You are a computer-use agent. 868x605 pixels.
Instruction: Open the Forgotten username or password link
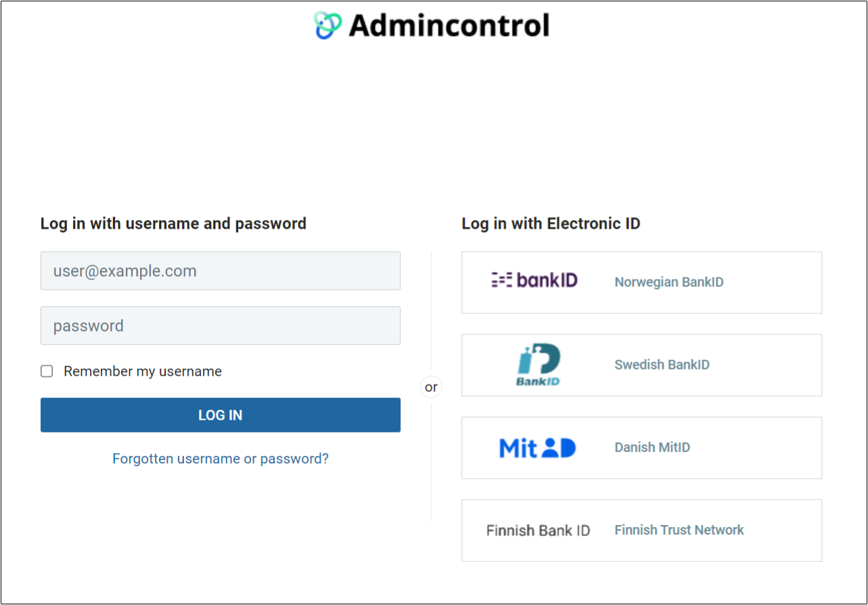coord(221,458)
